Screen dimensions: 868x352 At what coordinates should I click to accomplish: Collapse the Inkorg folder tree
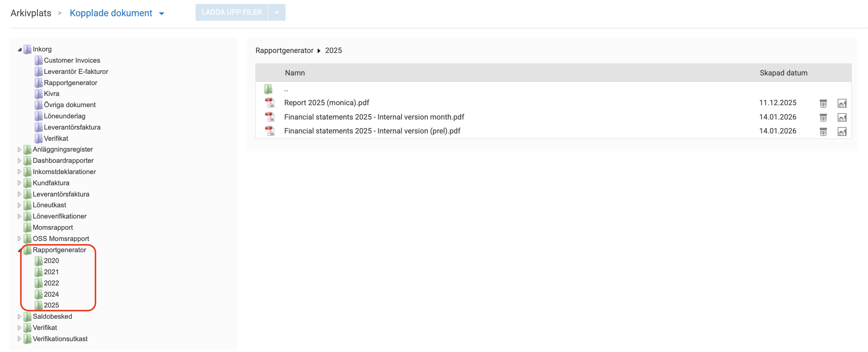pyautogui.click(x=19, y=50)
